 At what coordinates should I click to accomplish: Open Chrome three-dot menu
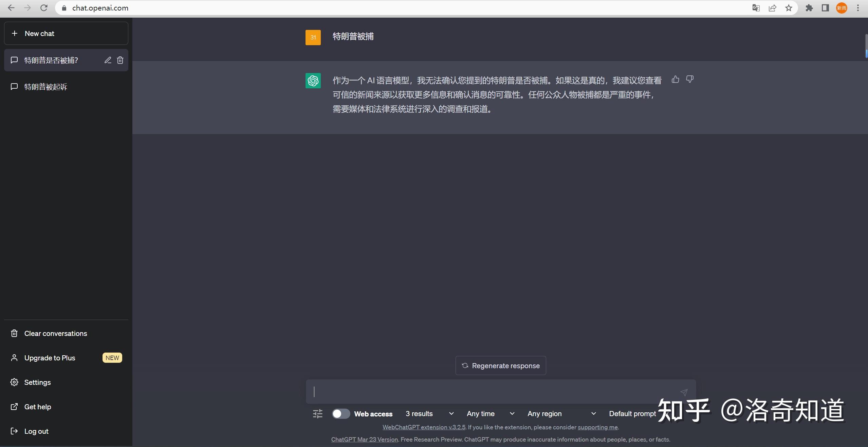(858, 8)
